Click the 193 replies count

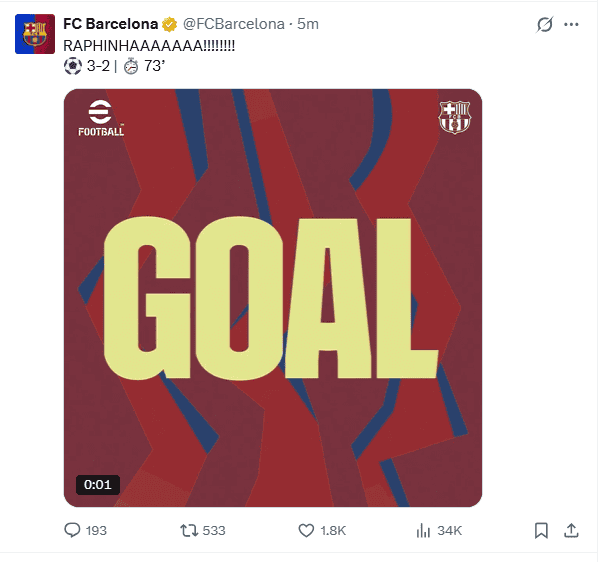pos(96,530)
